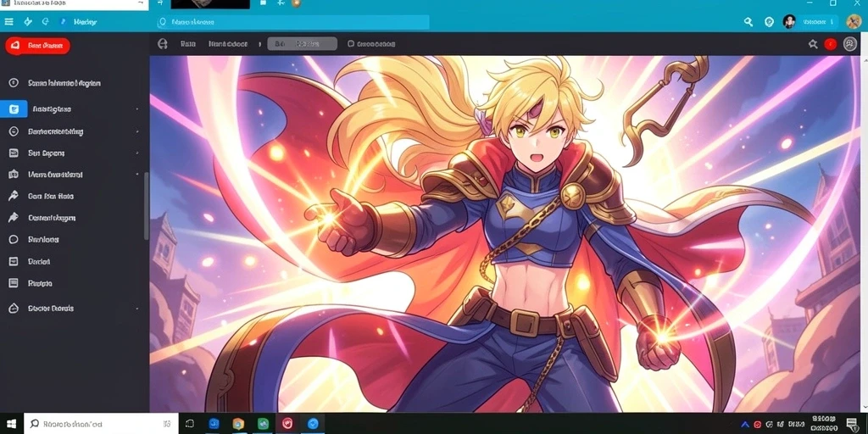Click the search field in the teal header
Screen dimensions: 868x434
(292, 22)
